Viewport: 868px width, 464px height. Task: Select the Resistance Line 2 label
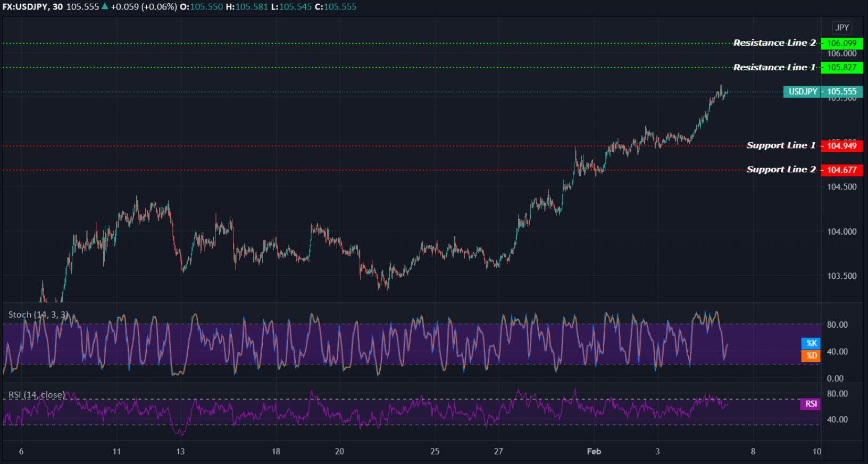[x=774, y=43]
